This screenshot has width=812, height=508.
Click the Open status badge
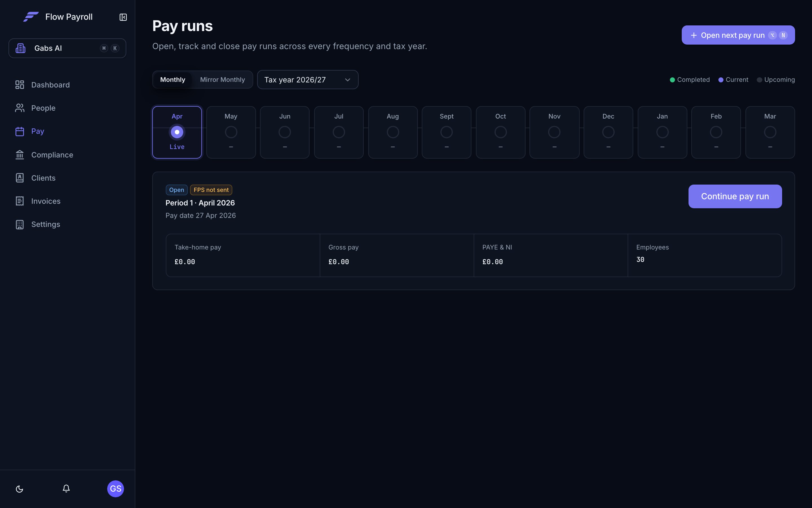pos(176,190)
